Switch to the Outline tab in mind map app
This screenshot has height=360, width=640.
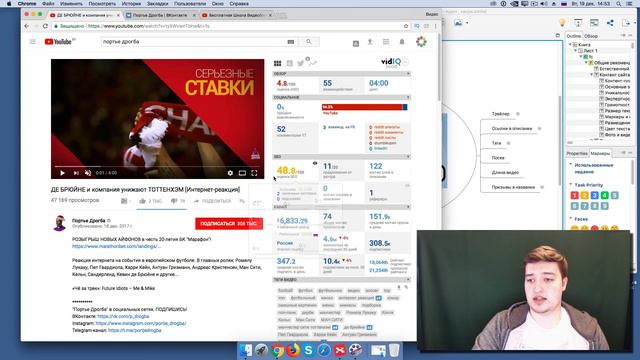[x=573, y=36]
